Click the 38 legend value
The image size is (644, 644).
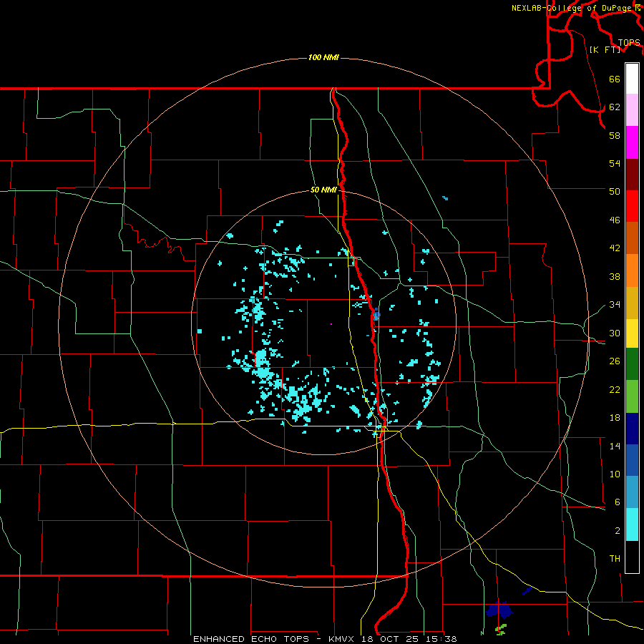pyautogui.click(x=615, y=277)
